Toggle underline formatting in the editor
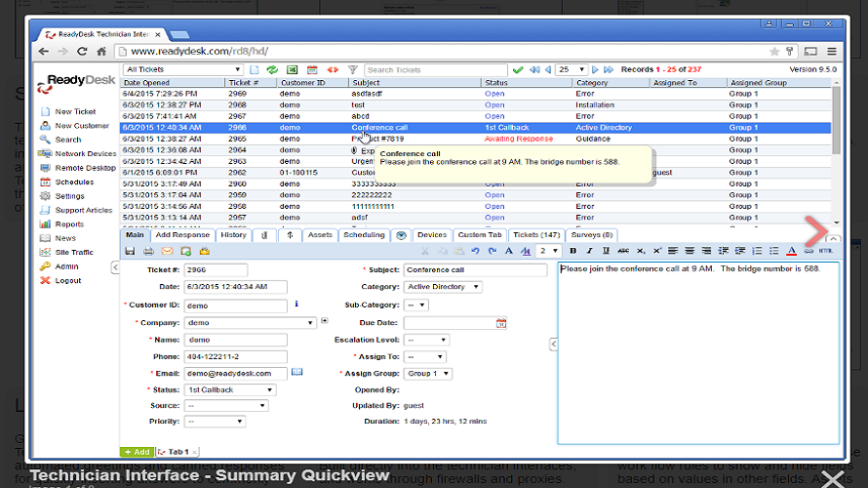This screenshot has height=488, width=868. (x=606, y=251)
